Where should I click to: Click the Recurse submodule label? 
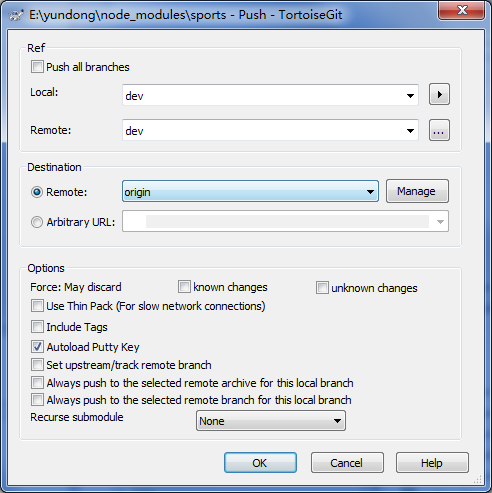click(x=77, y=417)
